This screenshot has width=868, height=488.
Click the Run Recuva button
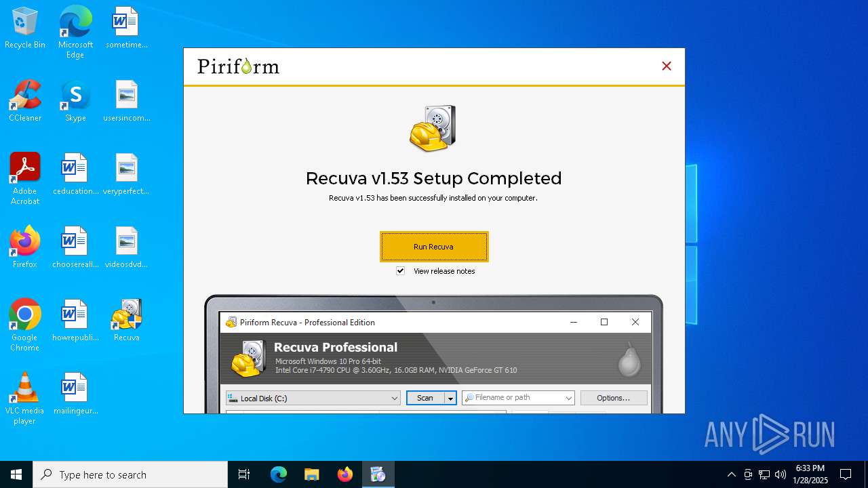434,247
